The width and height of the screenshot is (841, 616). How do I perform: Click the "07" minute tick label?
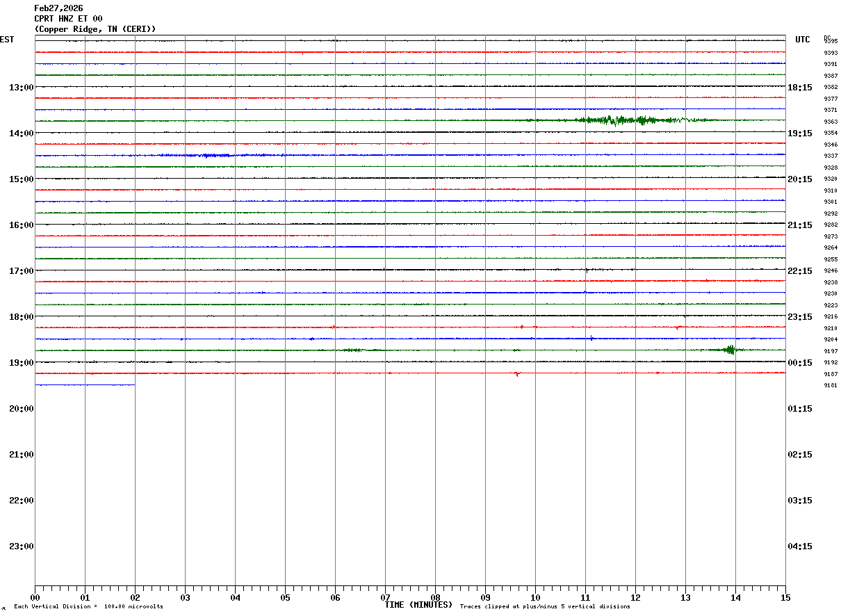[385, 597]
